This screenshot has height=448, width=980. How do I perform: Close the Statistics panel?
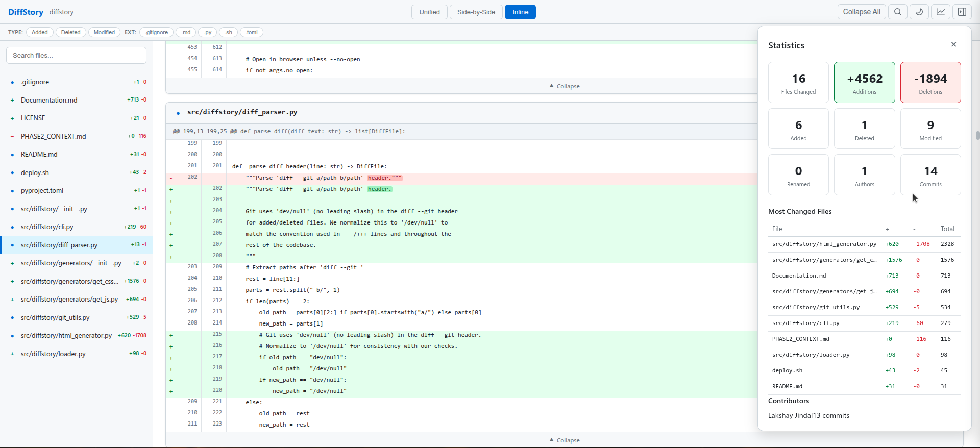953,44
